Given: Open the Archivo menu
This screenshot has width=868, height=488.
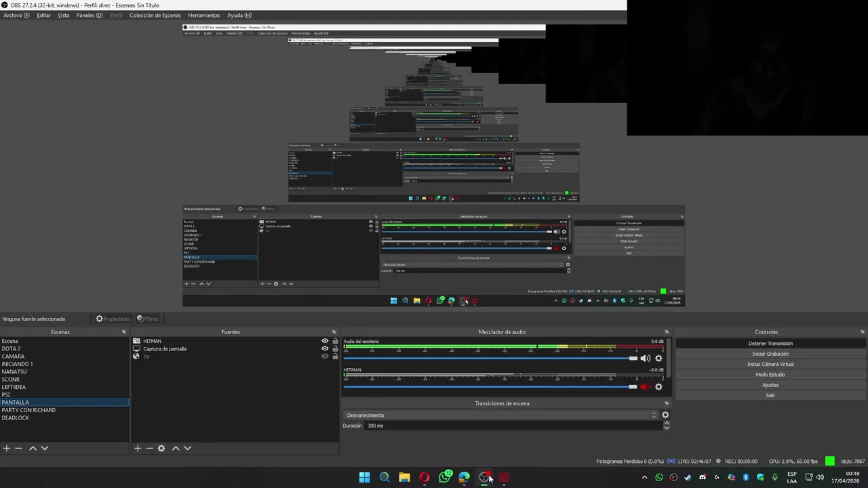Looking at the screenshot, I should pos(16,15).
